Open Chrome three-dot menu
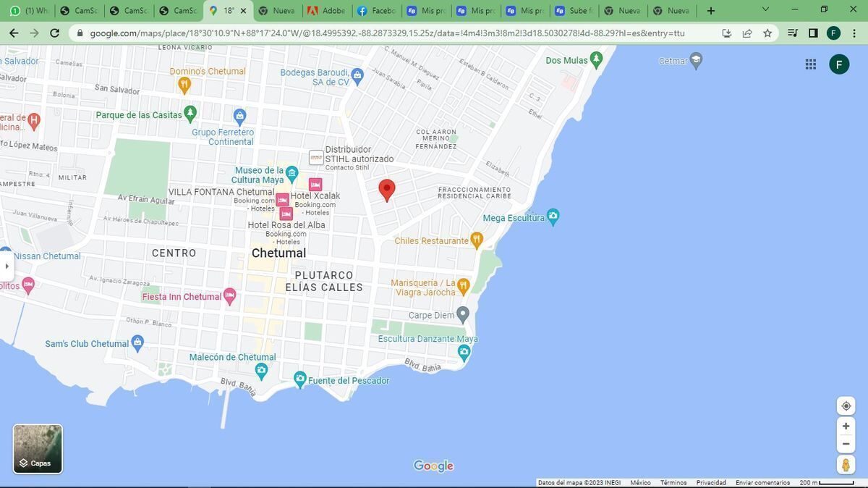The height and width of the screenshot is (488, 868). pyautogui.click(x=854, y=33)
